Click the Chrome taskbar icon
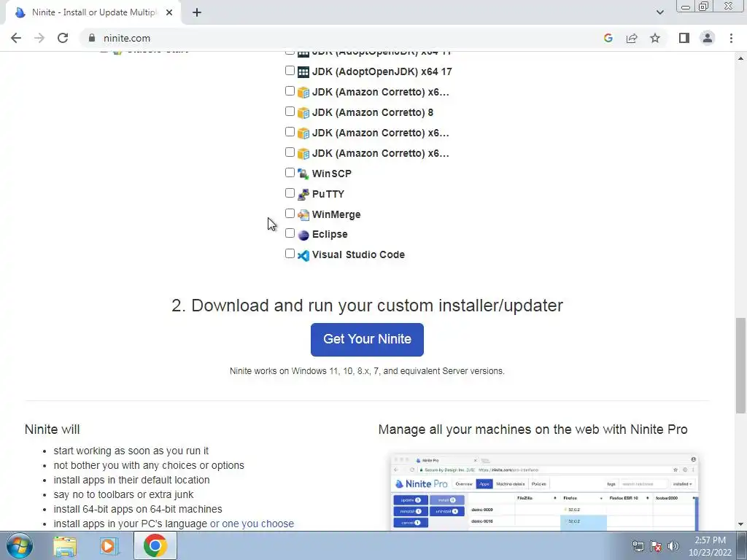 click(155, 545)
